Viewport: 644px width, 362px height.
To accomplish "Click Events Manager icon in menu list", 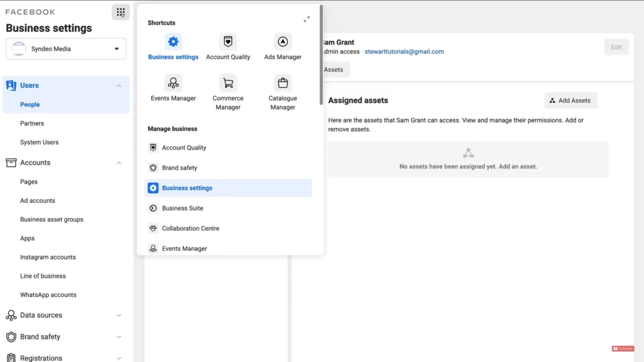I will 153,248.
